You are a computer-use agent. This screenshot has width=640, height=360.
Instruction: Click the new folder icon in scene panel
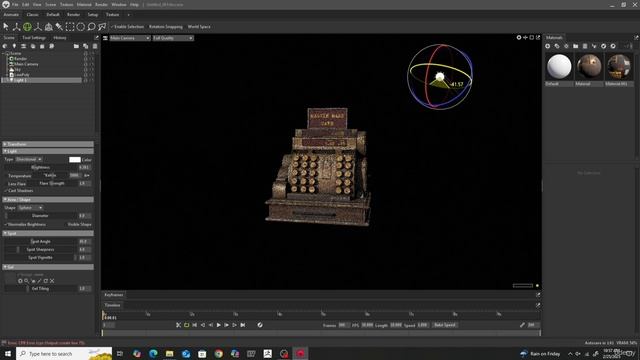click(76, 46)
